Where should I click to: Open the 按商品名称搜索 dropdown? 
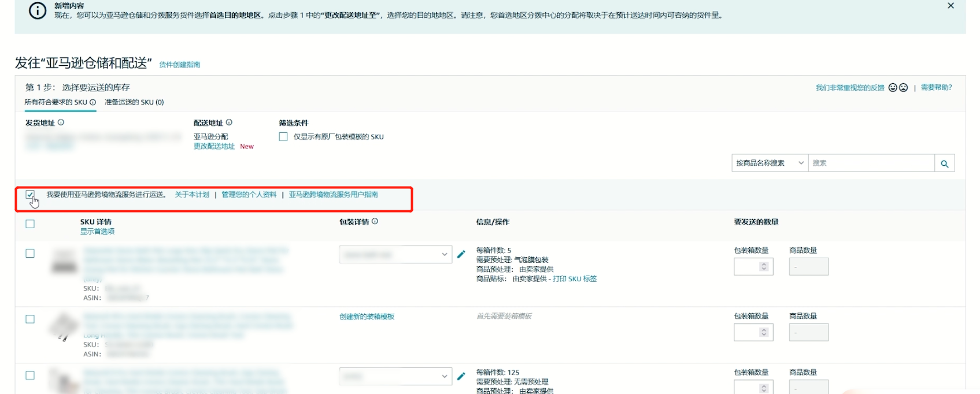point(770,163)
